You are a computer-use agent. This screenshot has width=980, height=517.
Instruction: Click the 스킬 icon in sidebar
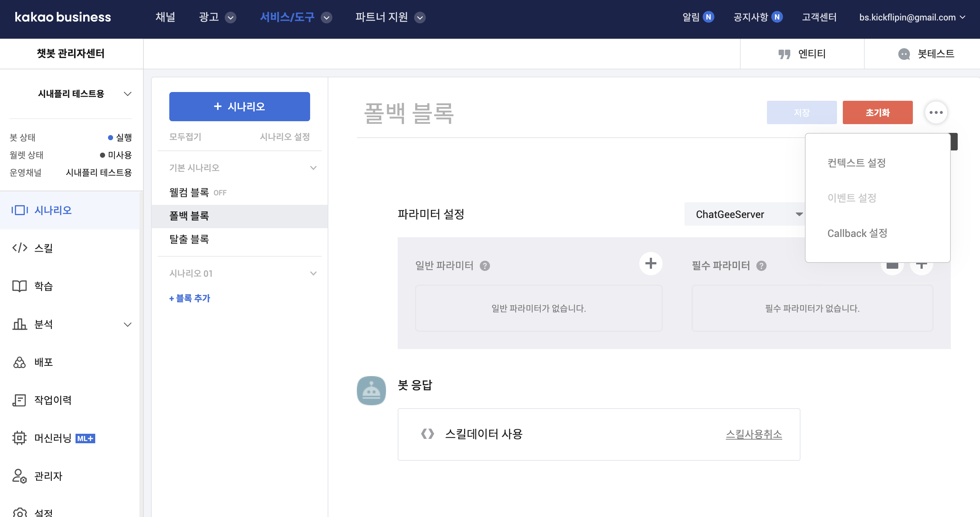point(19,248)
